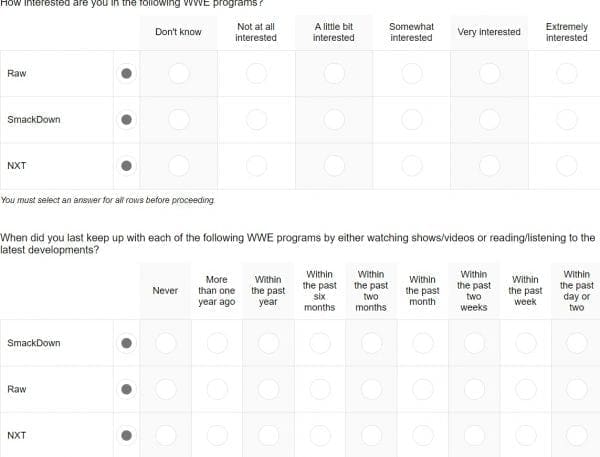Mark SmackDown as 'Extremely interested'
The width and height of the screenshot is (600, 457).
pos(566,120)
